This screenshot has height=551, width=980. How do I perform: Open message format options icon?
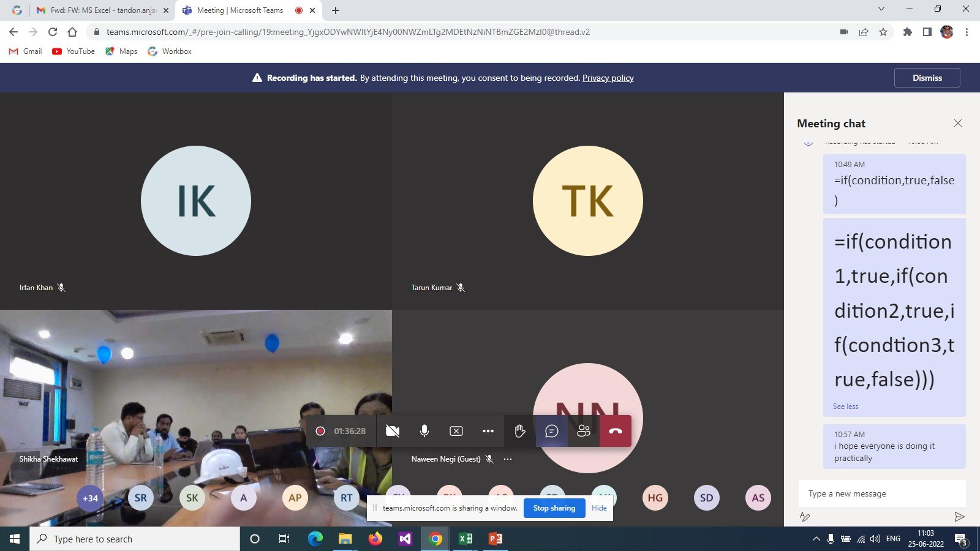[805, 517]
